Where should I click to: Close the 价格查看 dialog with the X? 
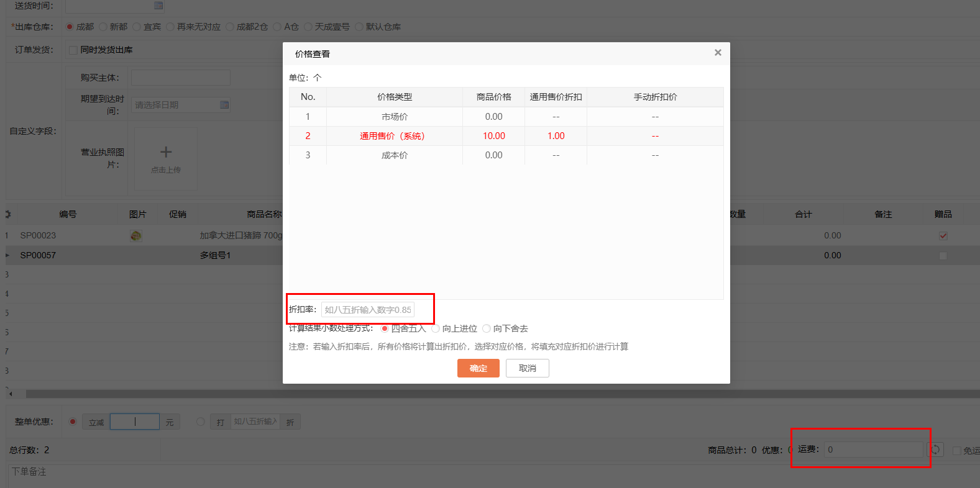(x=718, y=53)
